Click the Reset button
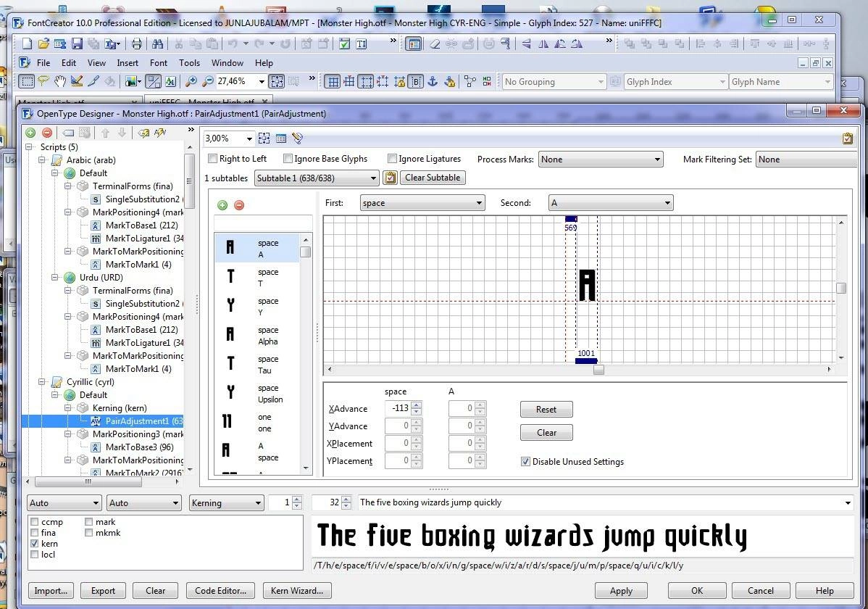Image resolution: width=868 pixels, height=609 pixels. click(x=546, y=410)
